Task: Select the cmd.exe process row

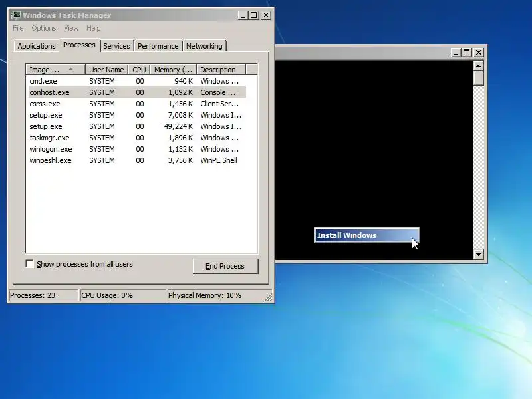Action: [x=137, y=81]
